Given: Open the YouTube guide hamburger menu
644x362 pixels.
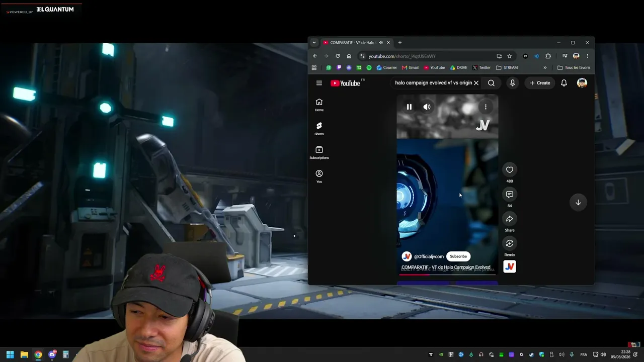Looking at the screenshot, I should click(319, 83).
